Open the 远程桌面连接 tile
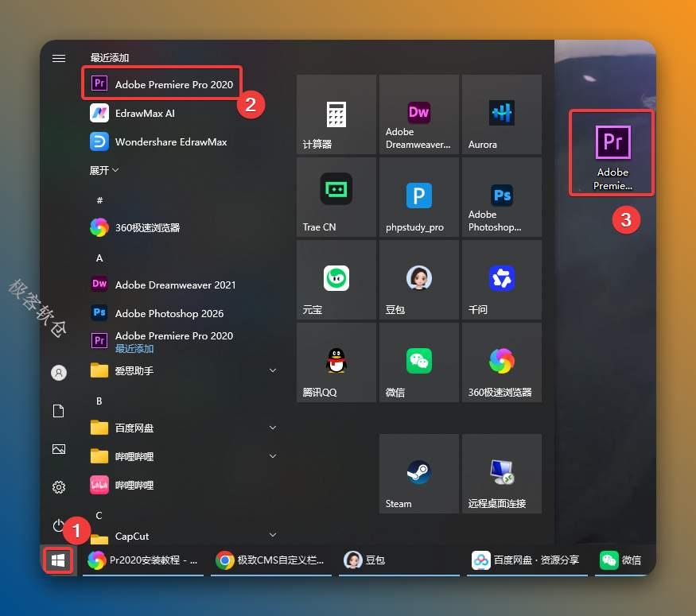This screenshot has width=696, height=616. point(502,474)
